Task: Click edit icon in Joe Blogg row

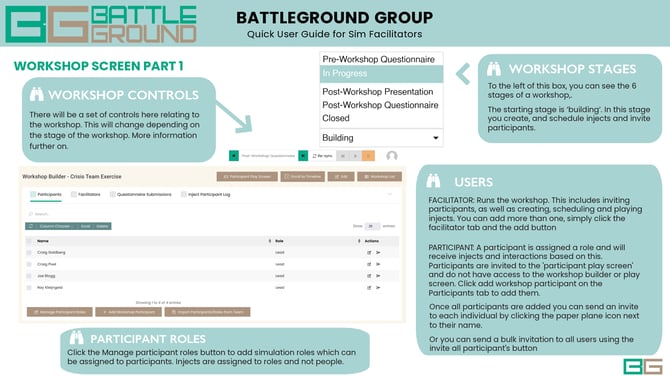Action: point(369,276)
